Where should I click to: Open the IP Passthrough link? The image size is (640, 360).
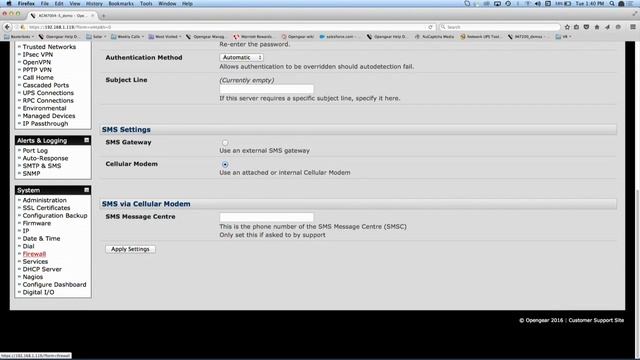click(45, 124)
